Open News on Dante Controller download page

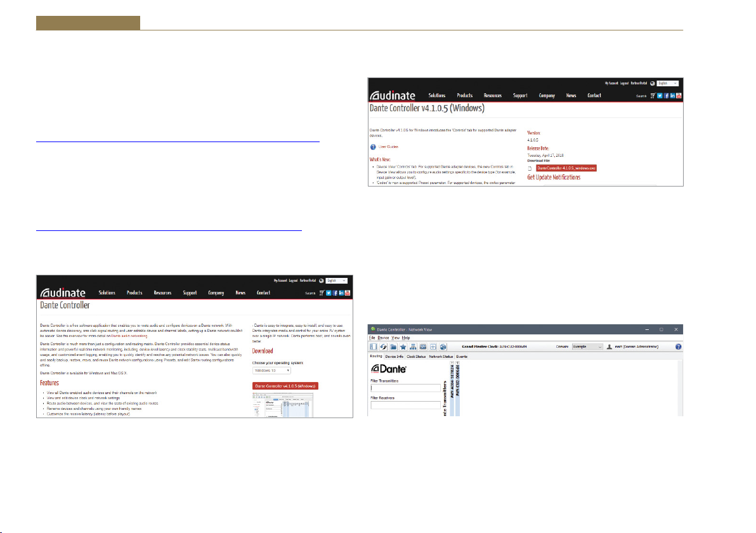pyautogui.click(x=240, y=293)
